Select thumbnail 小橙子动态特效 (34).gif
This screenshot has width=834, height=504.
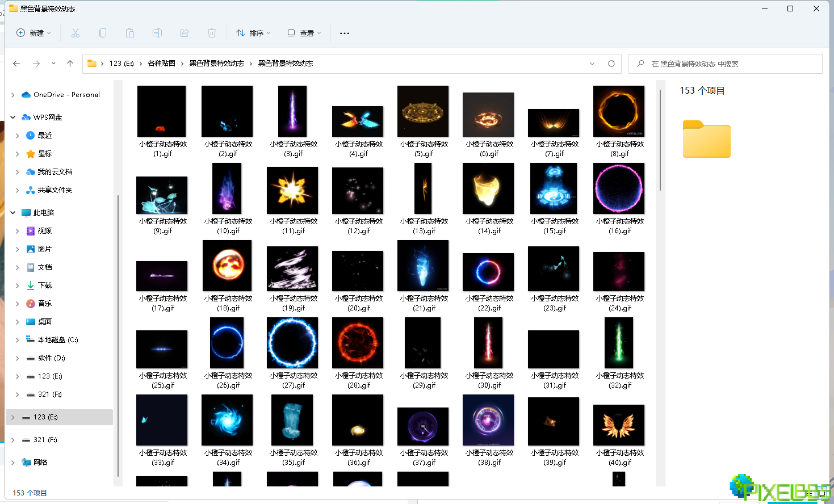click(x=227, y=420)
